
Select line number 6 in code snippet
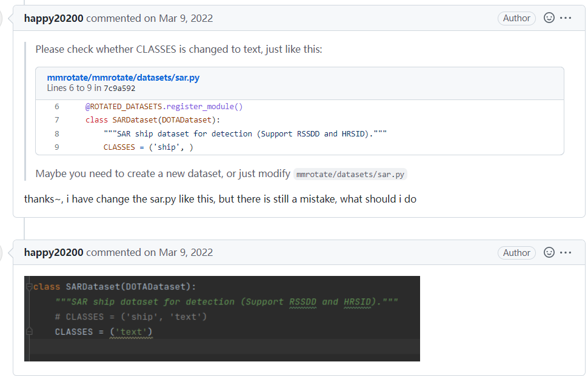click(57, 107)
